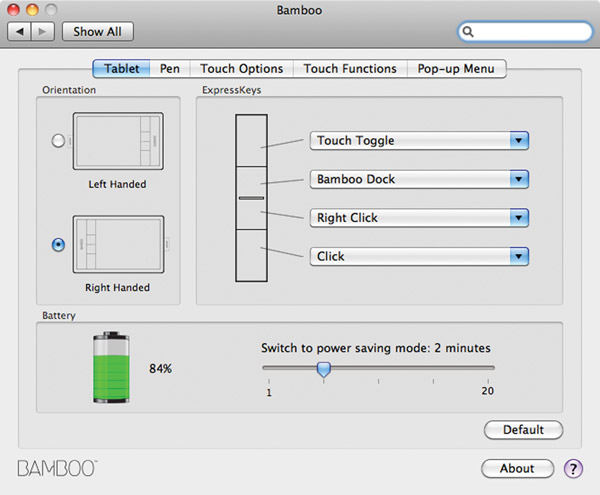
Task: Open the Click ExpressKey dropdown
Action: point(419,256)
